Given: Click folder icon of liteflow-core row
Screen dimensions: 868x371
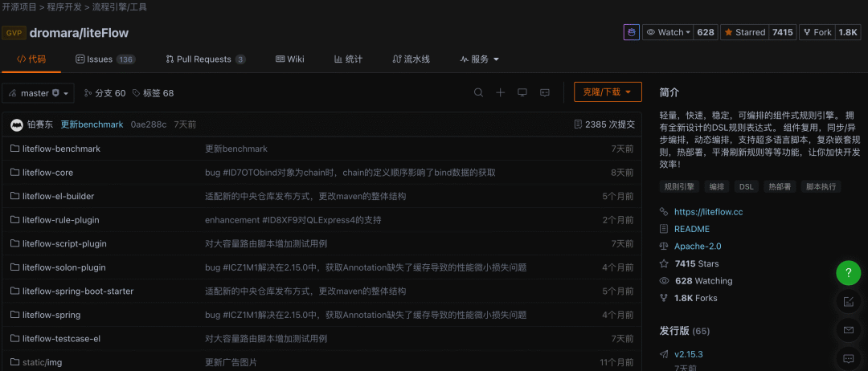Looking at the screenshot, I should click(15, 173).
